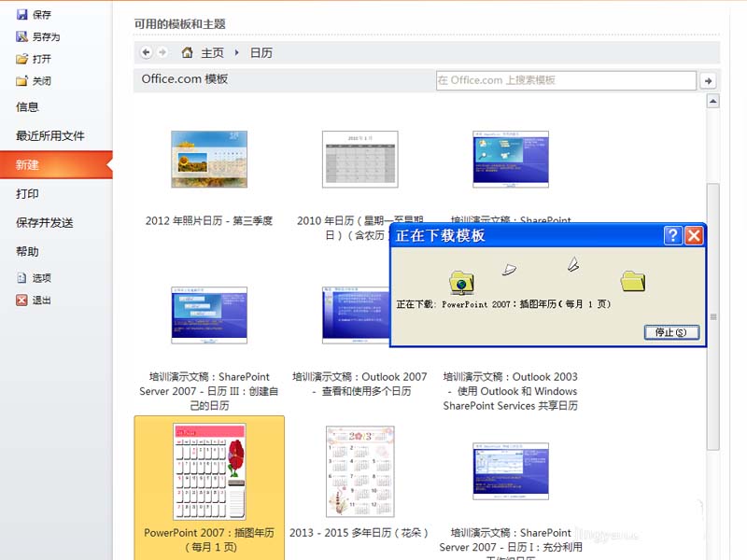Click the label 2013 - 2015 多年日历（花朵）

359,533
